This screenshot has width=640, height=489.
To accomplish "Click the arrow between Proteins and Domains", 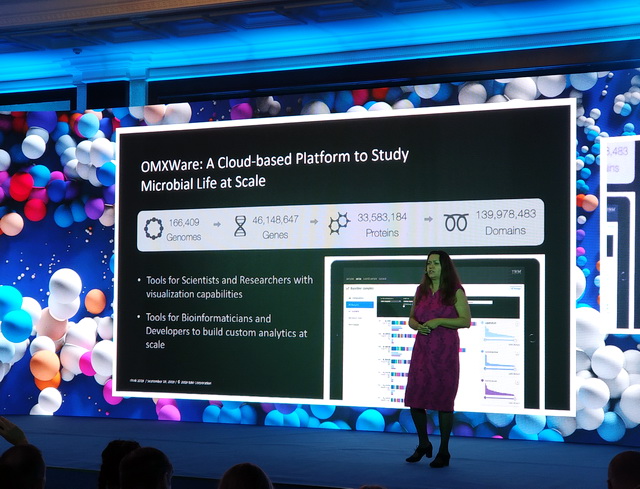I will tap(424, 222).
